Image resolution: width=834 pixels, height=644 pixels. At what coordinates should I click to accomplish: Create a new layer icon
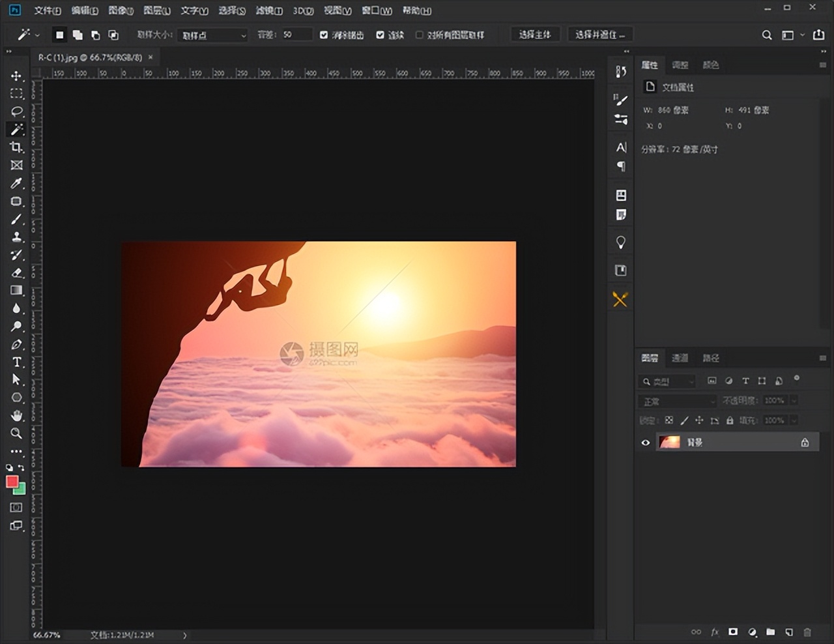point(789,632)
